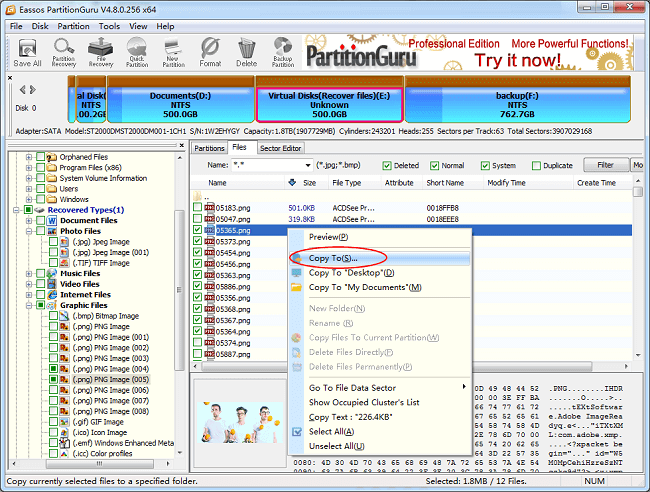Choose Preview from context menu
650x492 pixels.
click(x=380, y=237)
